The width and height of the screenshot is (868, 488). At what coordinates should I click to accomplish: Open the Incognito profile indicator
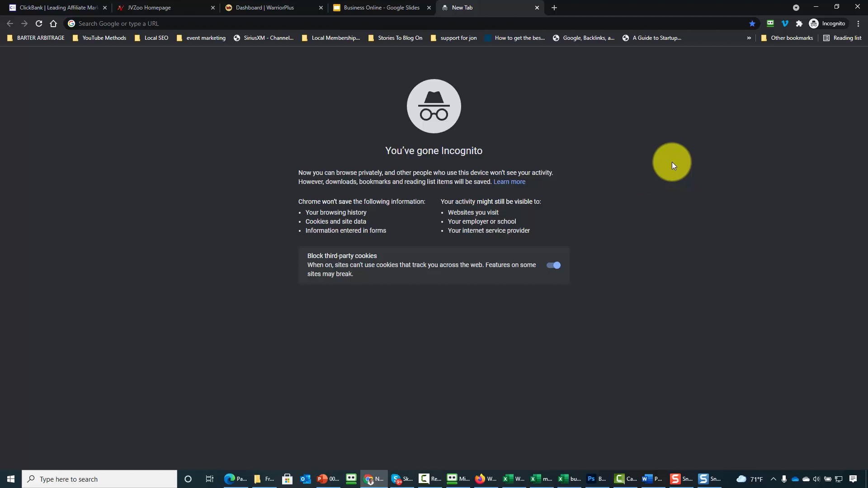point(828,23)
